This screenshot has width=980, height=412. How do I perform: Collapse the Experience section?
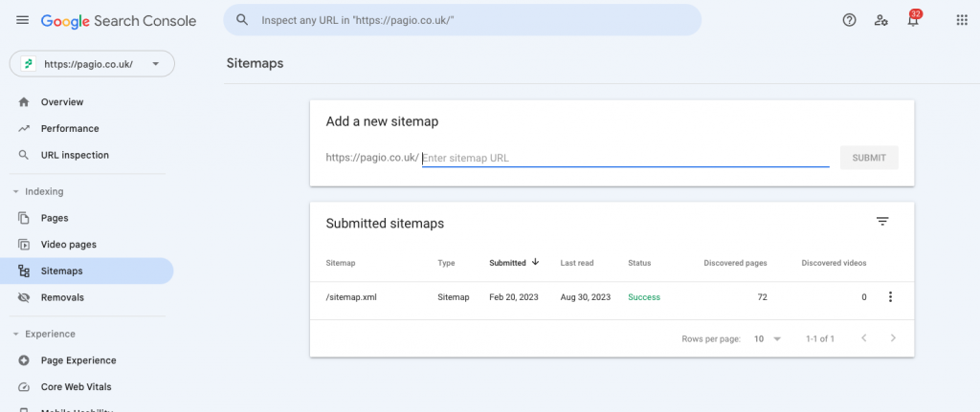click(x=16, y=334)
